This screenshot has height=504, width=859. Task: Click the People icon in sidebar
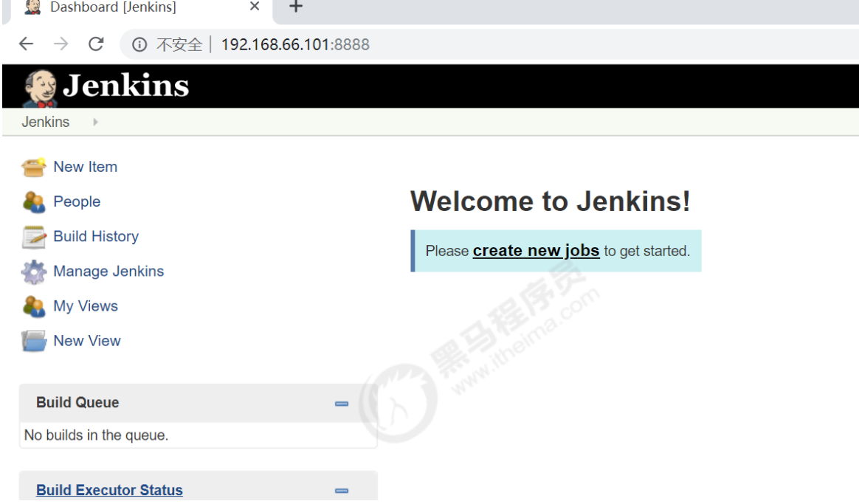[x=33, y=201]
